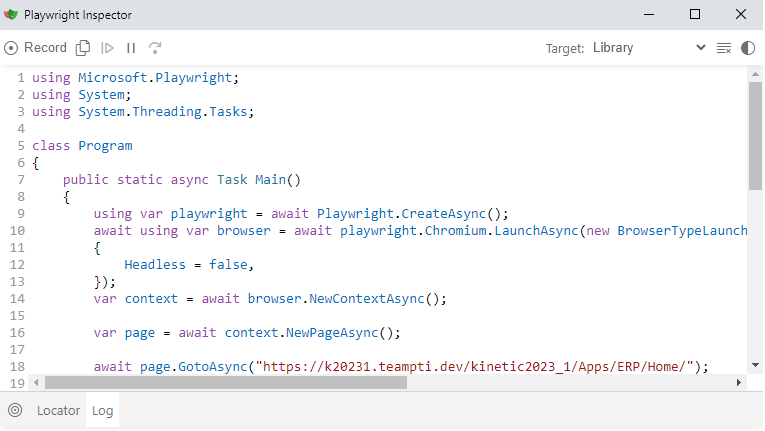Click the scroll left arrow
765x431 pixels.
(36, 383)
